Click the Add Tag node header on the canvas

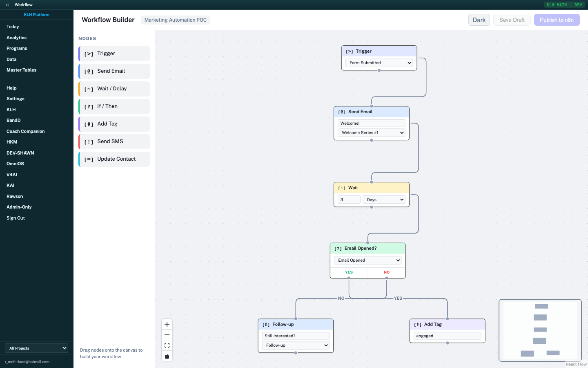[x=448, y=324]
